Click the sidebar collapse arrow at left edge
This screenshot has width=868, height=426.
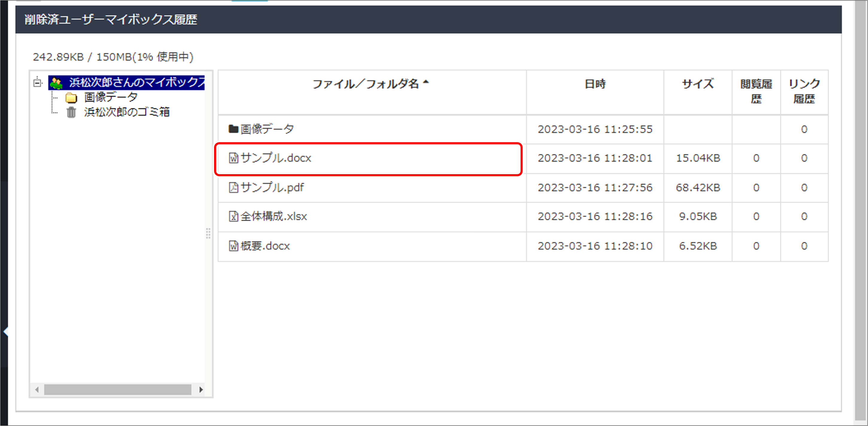tap(5, 331)
